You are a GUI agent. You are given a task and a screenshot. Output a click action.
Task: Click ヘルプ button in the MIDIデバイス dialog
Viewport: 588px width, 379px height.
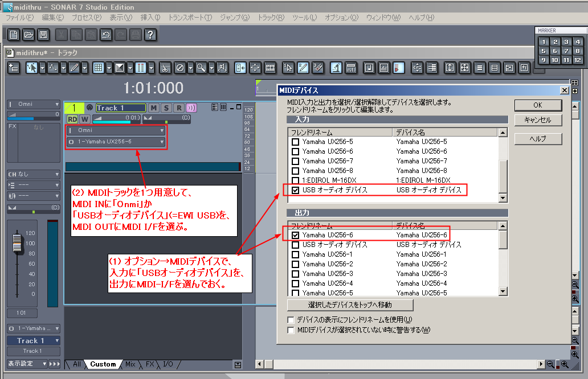tap(538, 138)
